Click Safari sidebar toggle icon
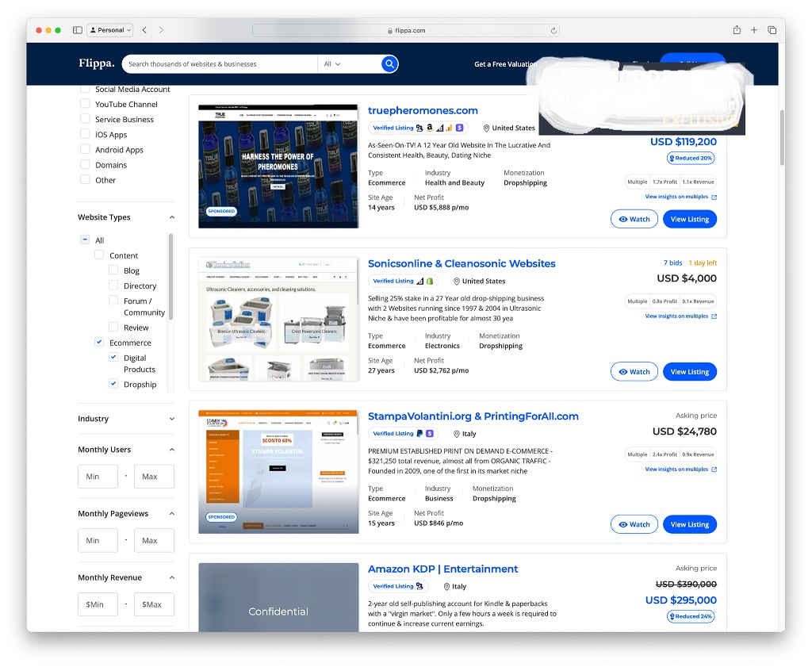The image size is (812, 667). pos(78,30)
